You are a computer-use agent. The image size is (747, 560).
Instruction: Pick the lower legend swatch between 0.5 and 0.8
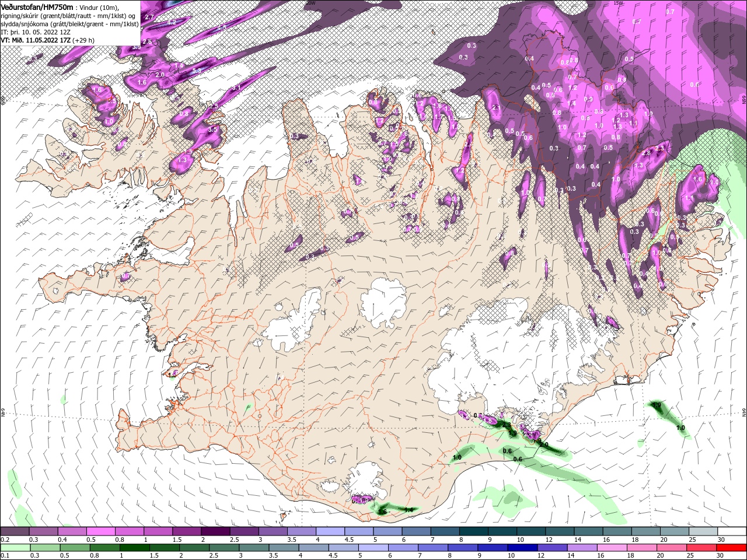75,547
